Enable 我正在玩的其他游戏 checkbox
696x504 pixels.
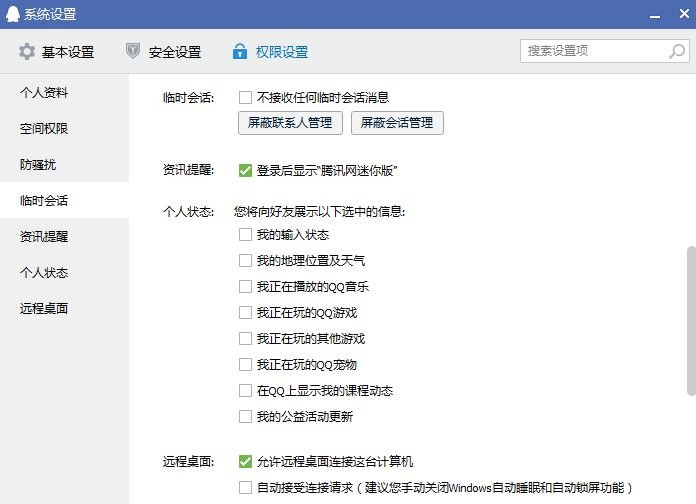pos(245,338)
